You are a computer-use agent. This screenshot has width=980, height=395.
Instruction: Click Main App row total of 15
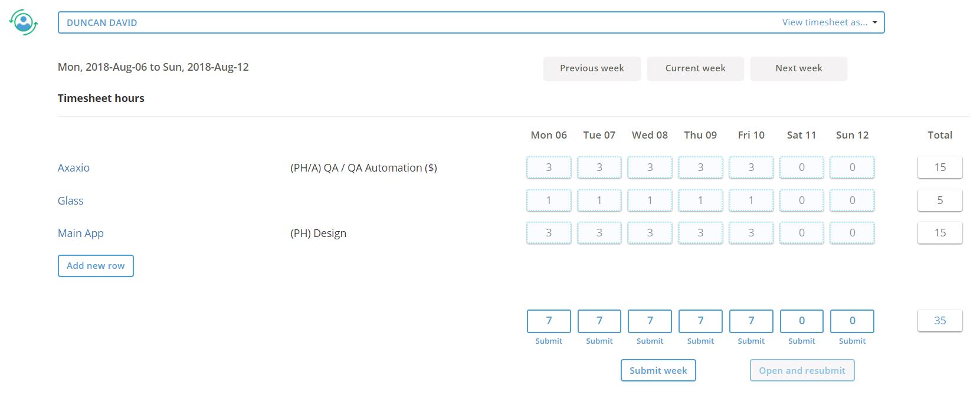[x=940, y=233]
